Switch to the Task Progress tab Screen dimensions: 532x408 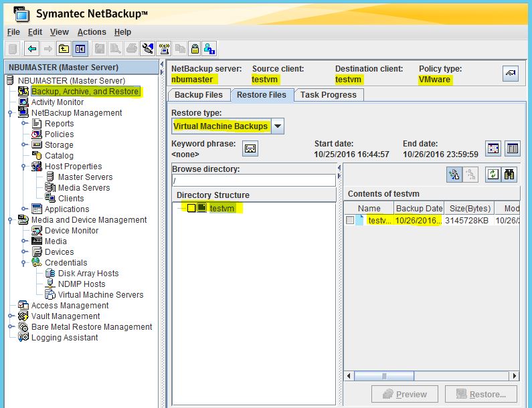pyautogui.click(x=329, y=95)
